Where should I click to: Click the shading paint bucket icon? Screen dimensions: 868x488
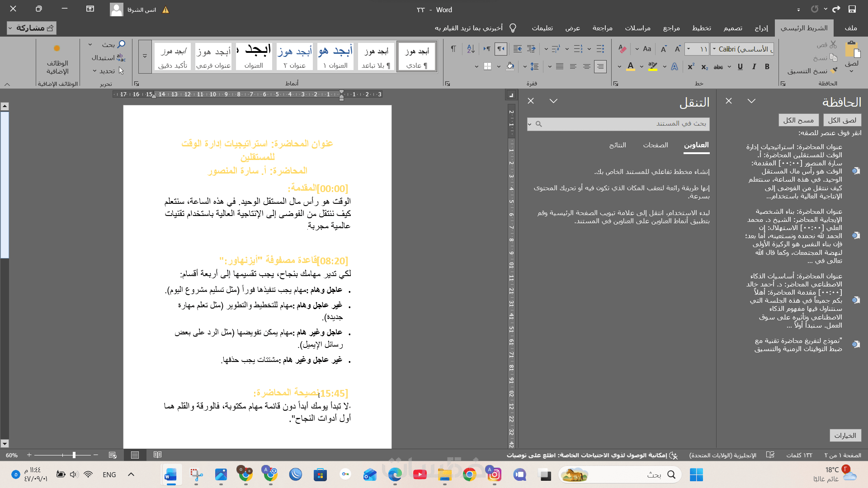point(510,67)
